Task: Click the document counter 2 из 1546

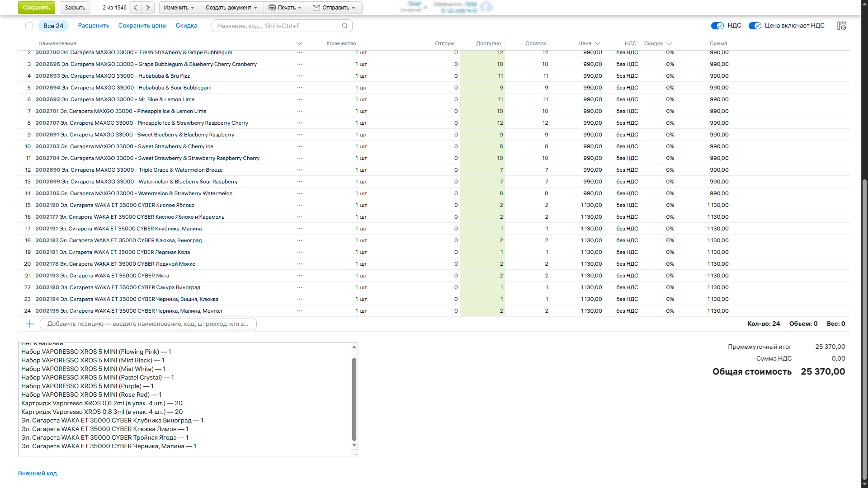Action: 114,8
